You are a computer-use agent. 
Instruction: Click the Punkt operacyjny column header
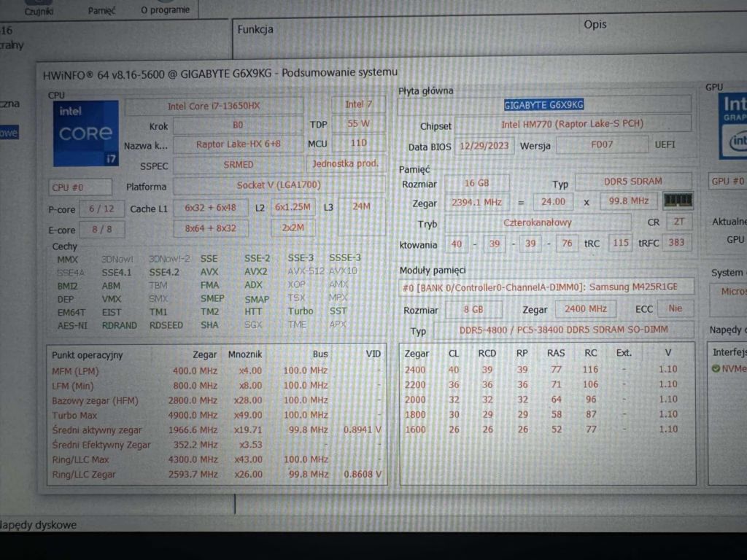[88, 355]
